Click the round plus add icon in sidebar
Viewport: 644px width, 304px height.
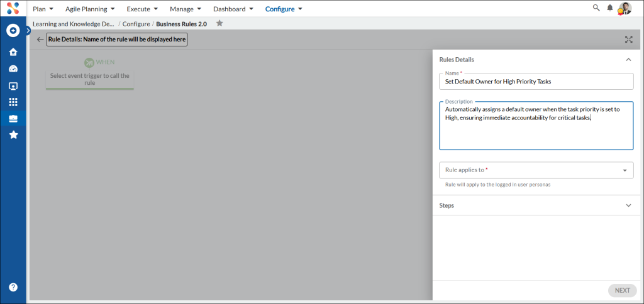point(13,31)
